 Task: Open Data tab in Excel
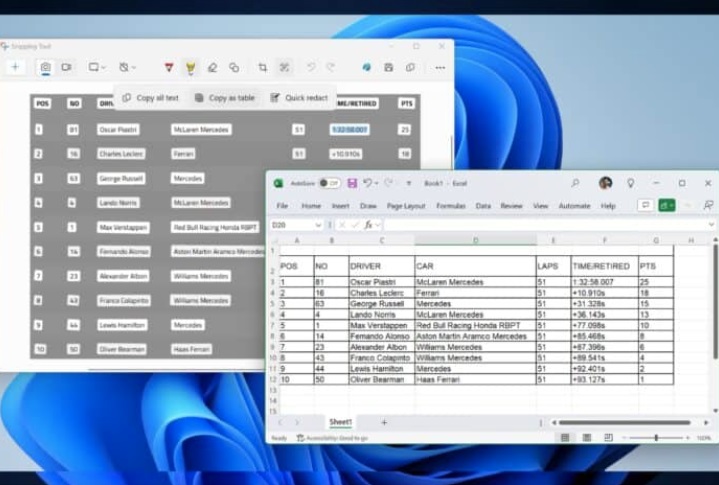[483, 206]
